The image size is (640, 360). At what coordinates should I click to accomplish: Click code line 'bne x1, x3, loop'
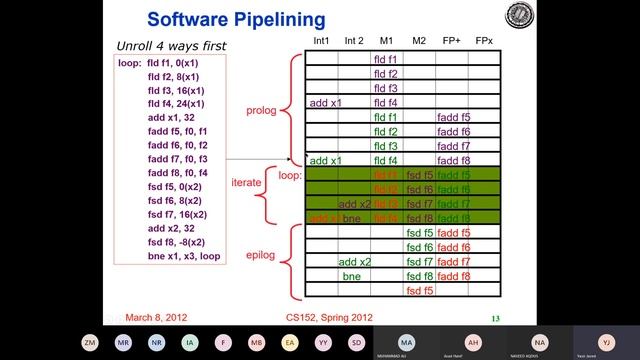pos(184,256)
